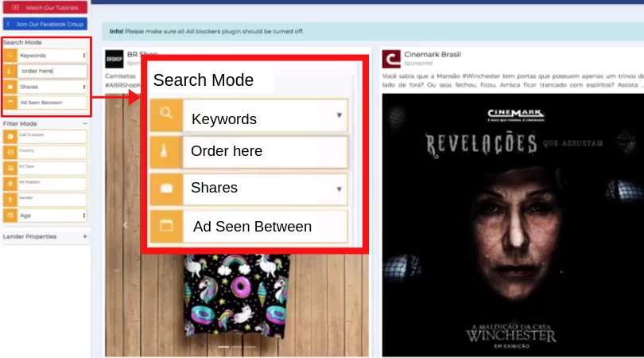Open the Keywords search mode dropdown
Screen dimensions: 644x358
pos(52,55)
